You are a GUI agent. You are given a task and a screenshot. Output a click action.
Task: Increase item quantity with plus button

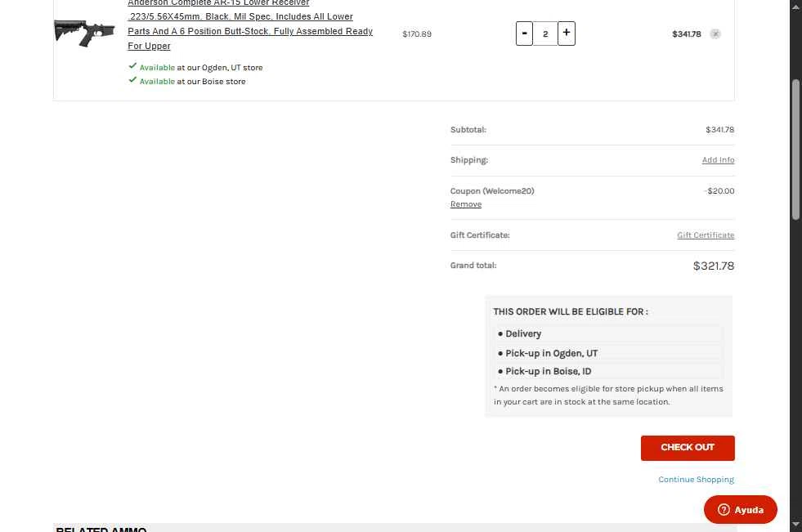[567, 34]
